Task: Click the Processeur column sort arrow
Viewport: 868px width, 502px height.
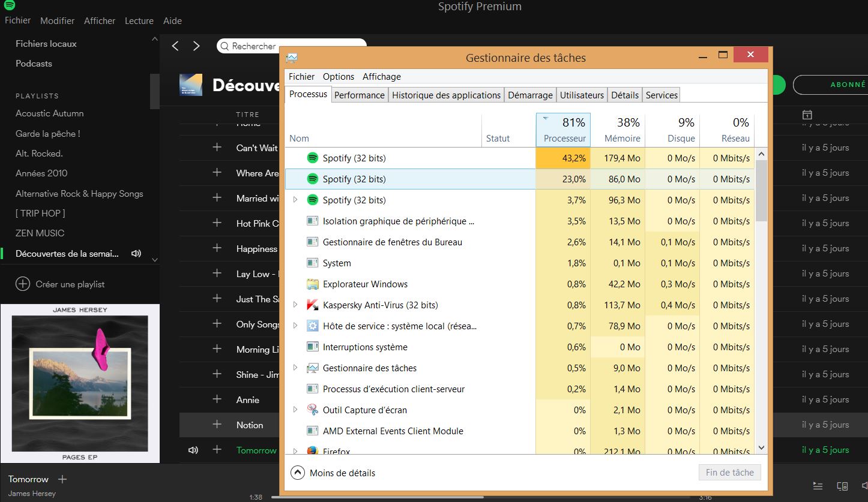Action: [545, 118]
